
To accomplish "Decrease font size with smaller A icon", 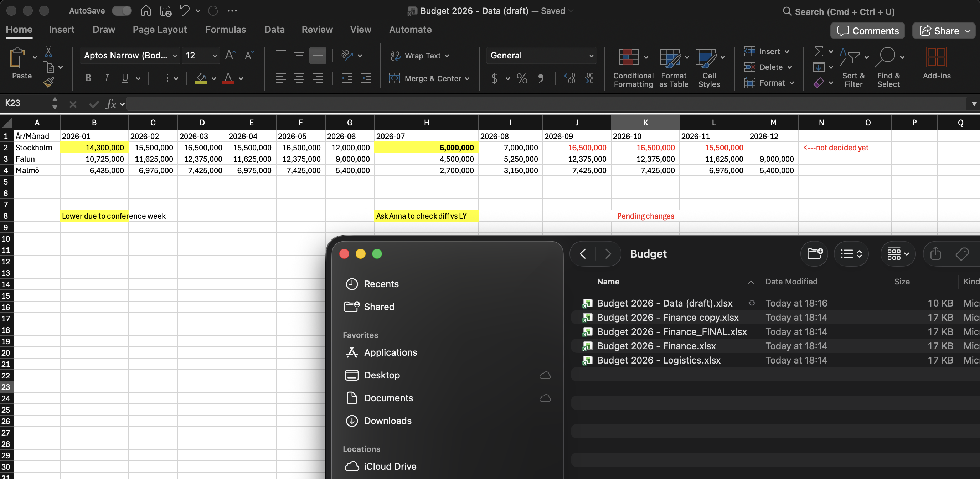I will [x=249, y=55].
